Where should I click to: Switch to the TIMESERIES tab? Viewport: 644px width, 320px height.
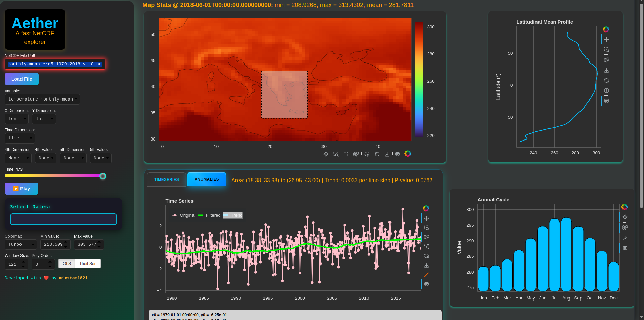pyautogui.click(x=166, y=179)
